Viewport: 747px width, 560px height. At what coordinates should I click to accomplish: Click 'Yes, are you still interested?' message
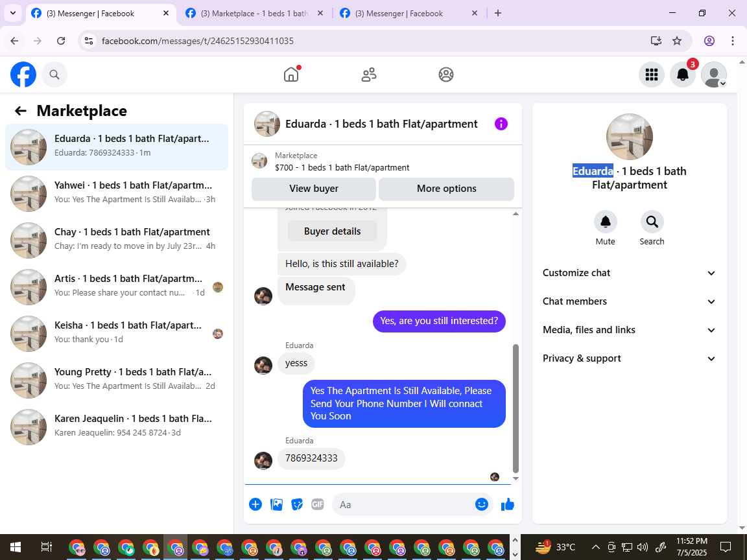click(x=439, y=321)
